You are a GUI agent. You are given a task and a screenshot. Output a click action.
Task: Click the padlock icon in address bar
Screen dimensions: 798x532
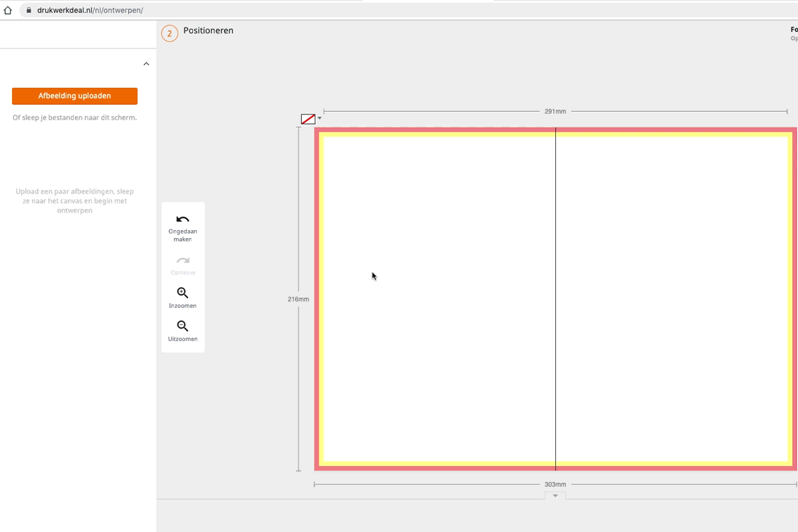29,11
